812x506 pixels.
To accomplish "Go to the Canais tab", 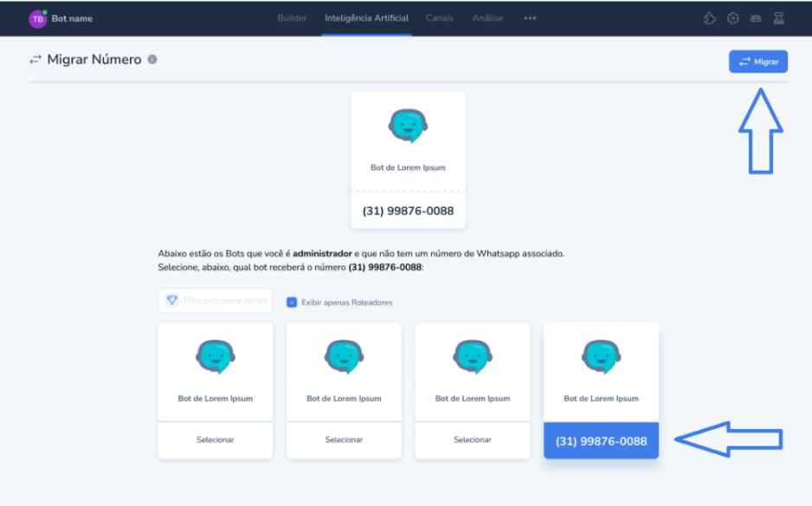I will [x=439, y=18].
